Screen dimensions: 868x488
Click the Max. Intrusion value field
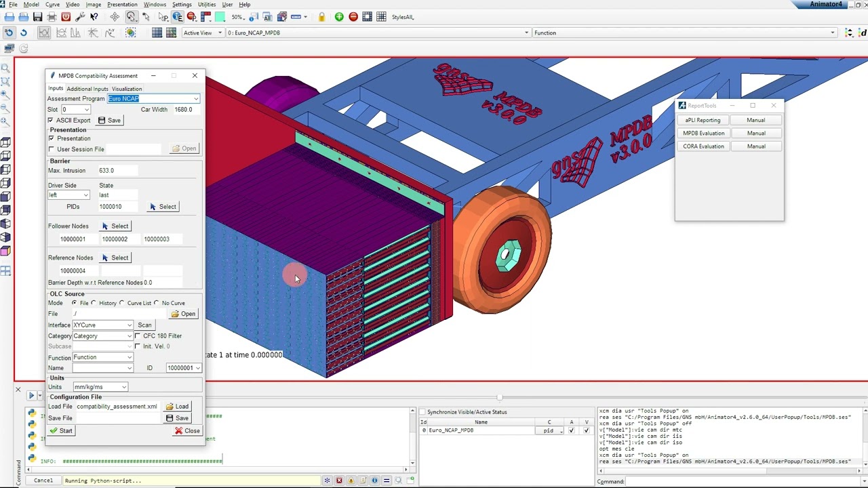117,171
